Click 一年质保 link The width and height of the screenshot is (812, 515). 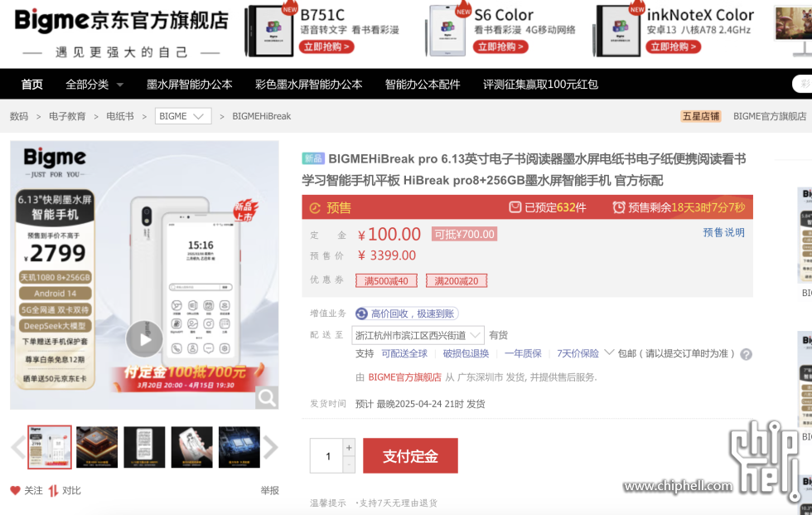tap(523, 353)
